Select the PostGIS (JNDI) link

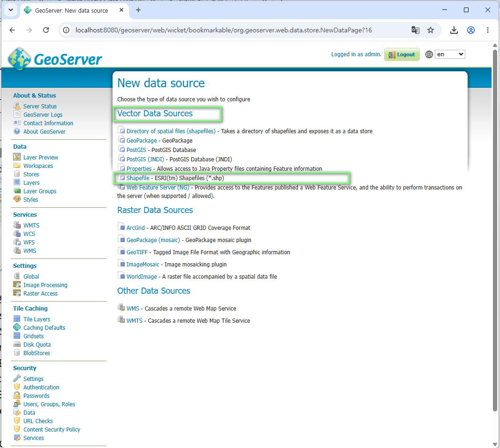coord(145,159)
